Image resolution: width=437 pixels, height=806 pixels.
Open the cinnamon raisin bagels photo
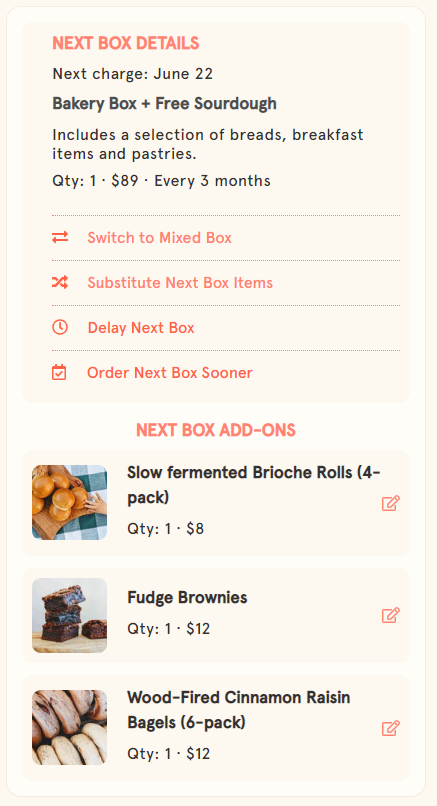tap(69, 727)
